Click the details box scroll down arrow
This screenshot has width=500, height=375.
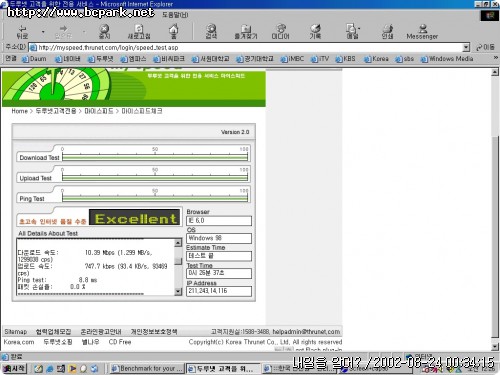click(178, 292)
